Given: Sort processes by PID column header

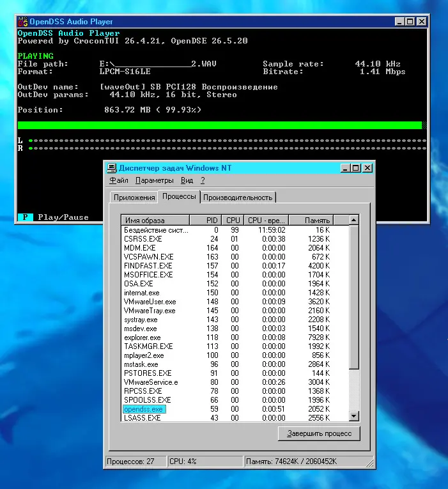Looking at the screenshot, I should 205,220.
